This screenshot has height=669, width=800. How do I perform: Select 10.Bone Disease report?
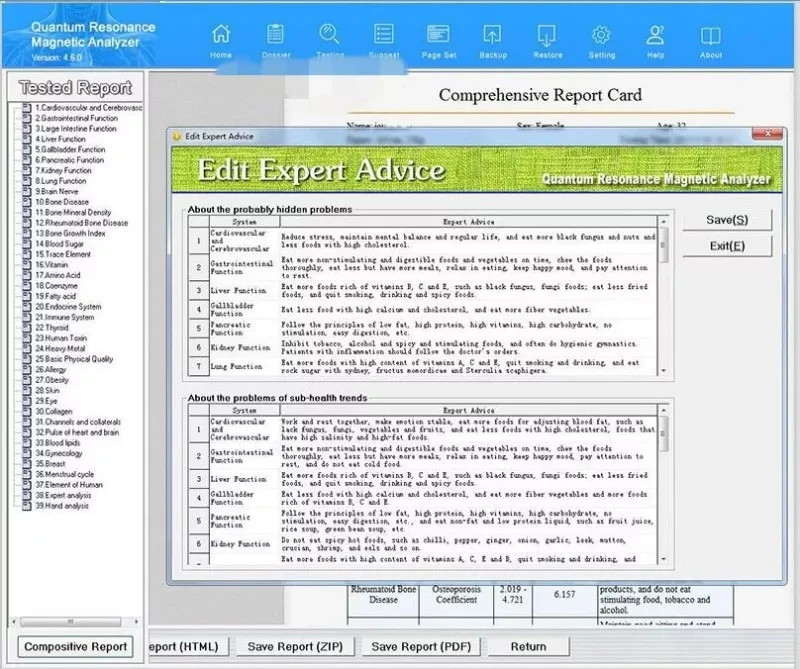[x=62, y=202]
